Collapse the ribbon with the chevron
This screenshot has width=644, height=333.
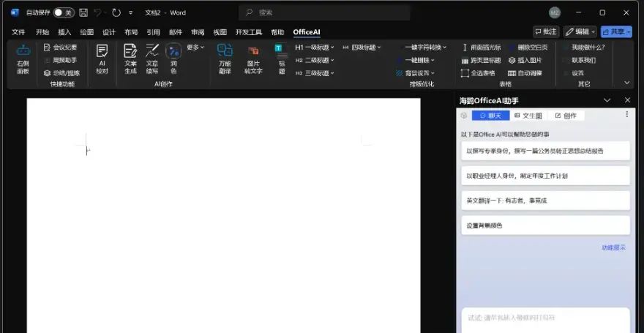pos(626,83)
